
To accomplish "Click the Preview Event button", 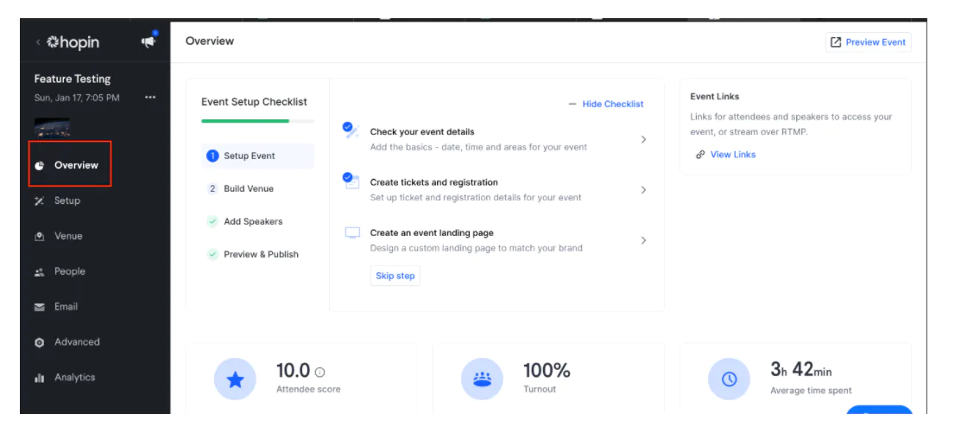I will tap(868, 42).
